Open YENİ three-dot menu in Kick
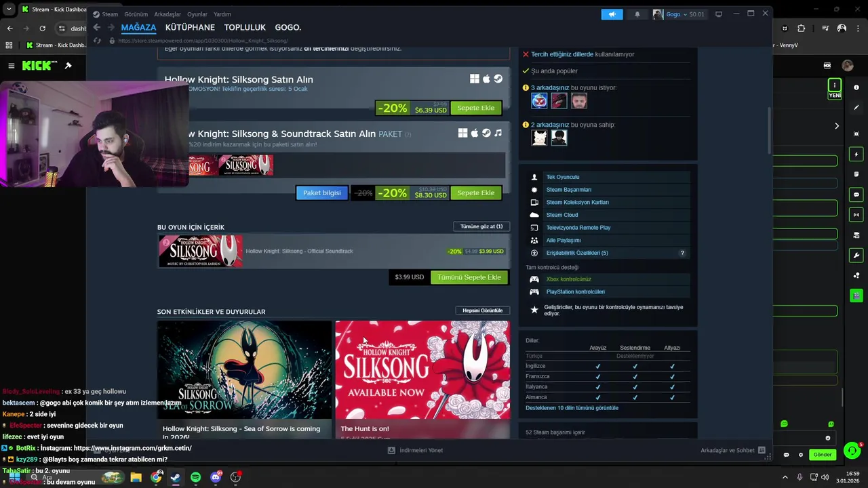The image size is (868, 488). [x=835, y=85]
